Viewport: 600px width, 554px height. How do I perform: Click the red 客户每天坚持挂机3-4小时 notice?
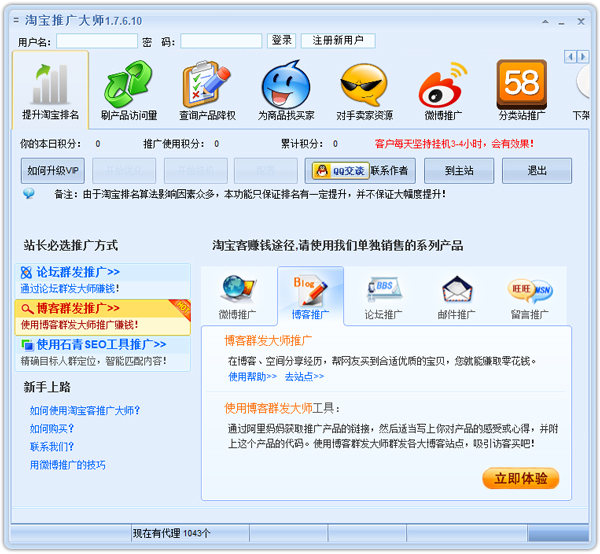pyautogui.click(x=454, y=144)
